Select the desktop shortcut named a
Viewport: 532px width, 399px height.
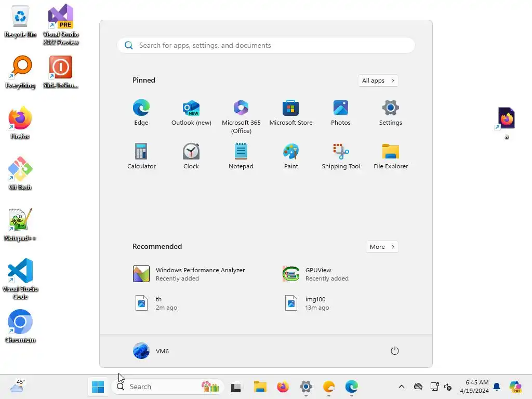(506, 124)
